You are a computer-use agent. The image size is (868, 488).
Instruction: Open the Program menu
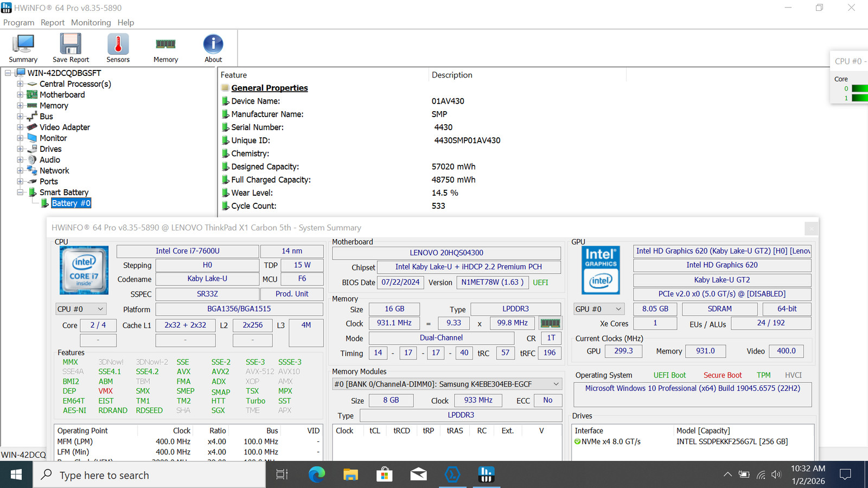tap(18, 23)
